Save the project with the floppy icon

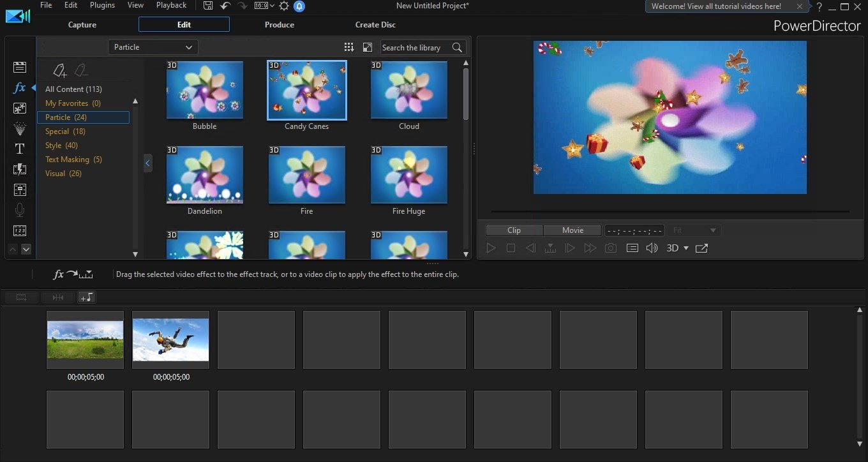(x=208, y=6)
